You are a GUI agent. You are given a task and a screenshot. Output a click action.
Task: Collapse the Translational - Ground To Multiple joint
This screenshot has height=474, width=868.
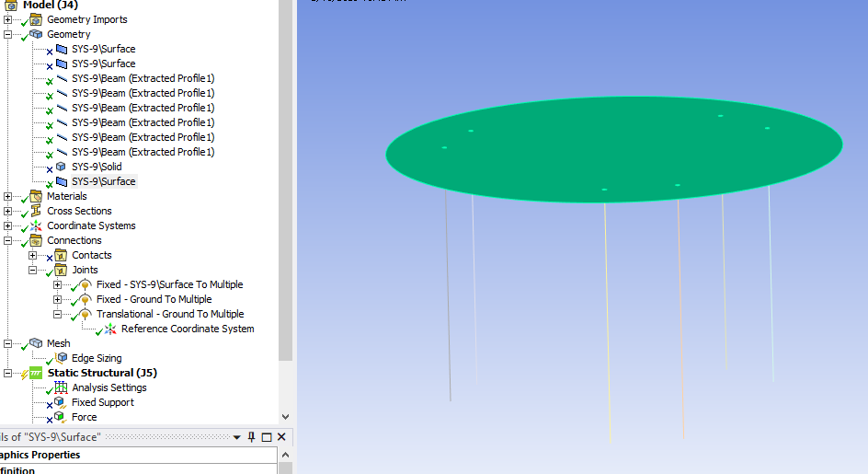[x=57, y=315]
